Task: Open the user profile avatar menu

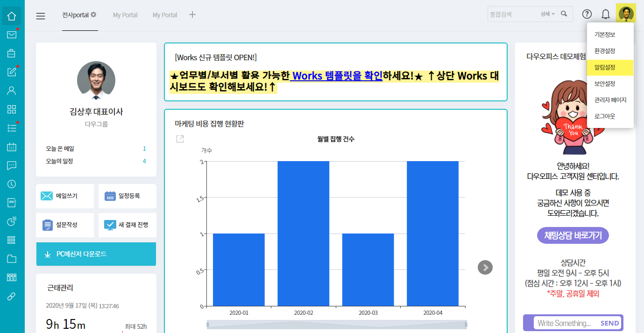Action: 626,14
